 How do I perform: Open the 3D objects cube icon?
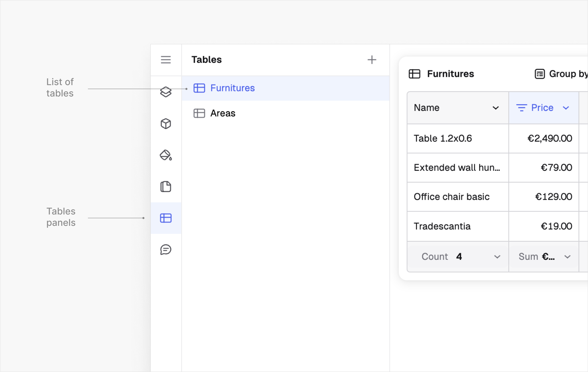point(166,124)
